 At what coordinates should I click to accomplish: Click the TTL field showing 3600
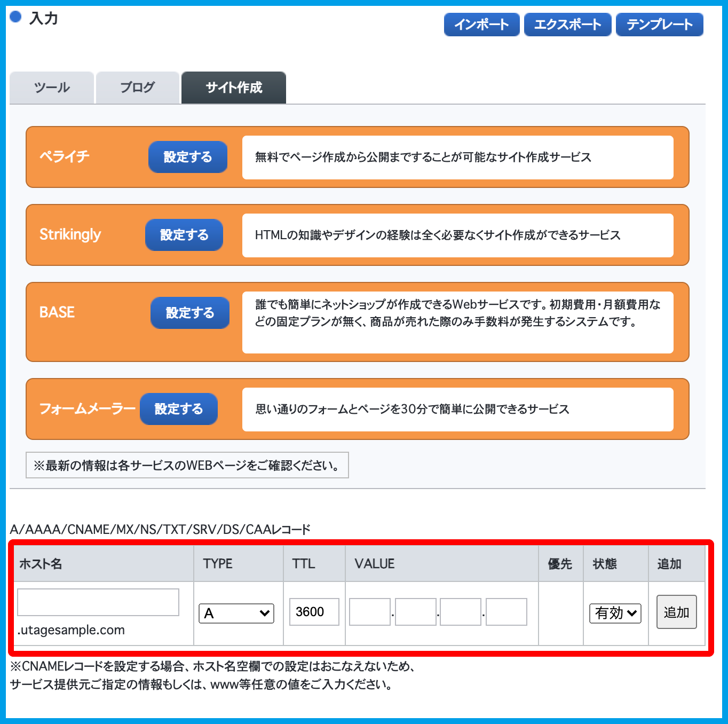pos(314,612)
